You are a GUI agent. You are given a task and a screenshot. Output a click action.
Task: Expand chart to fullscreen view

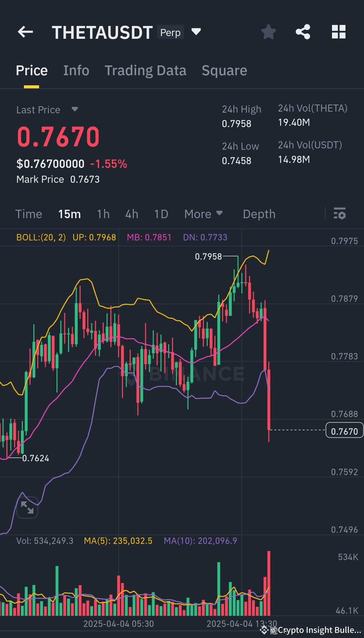point(27,507)
